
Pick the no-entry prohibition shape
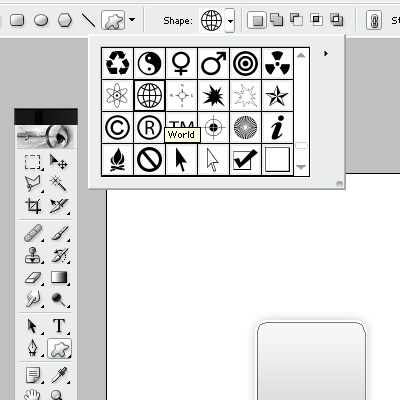[149, 159]
